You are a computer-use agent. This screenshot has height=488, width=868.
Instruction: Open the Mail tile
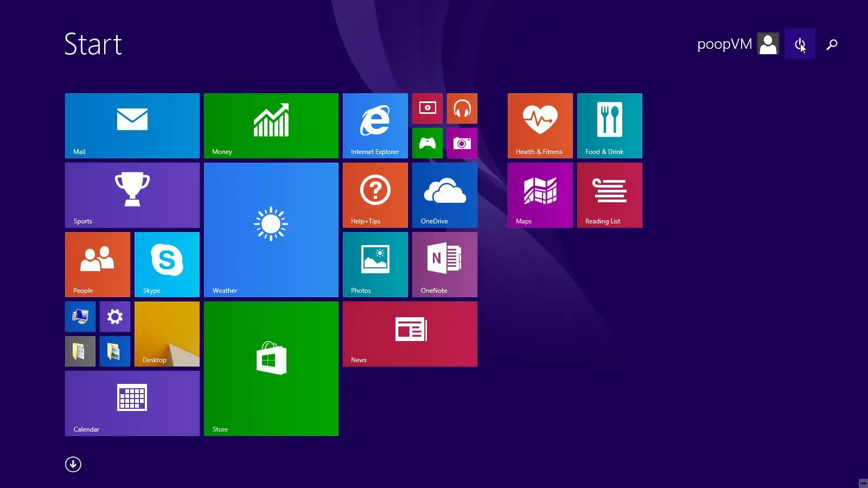point(132,126)
